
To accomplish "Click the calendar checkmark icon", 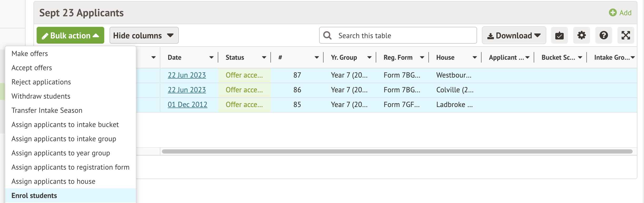I will 559,35.
